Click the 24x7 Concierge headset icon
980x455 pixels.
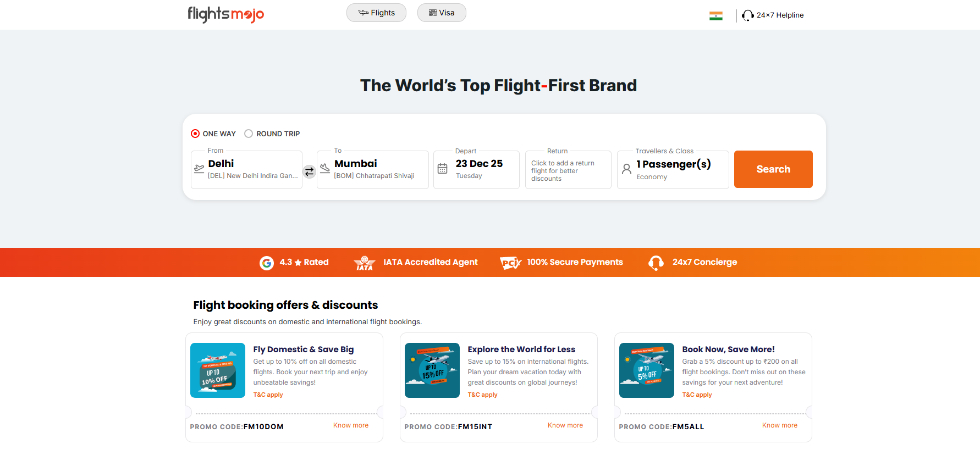[656, 263]
